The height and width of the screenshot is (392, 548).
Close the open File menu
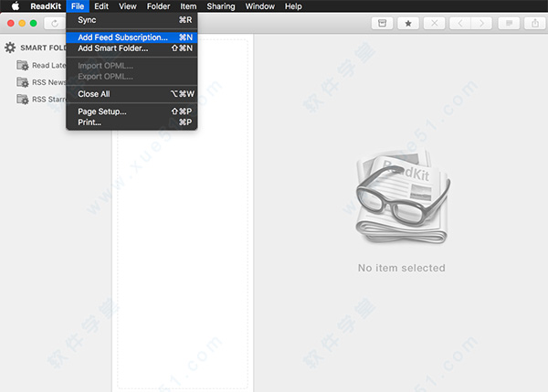78,6
